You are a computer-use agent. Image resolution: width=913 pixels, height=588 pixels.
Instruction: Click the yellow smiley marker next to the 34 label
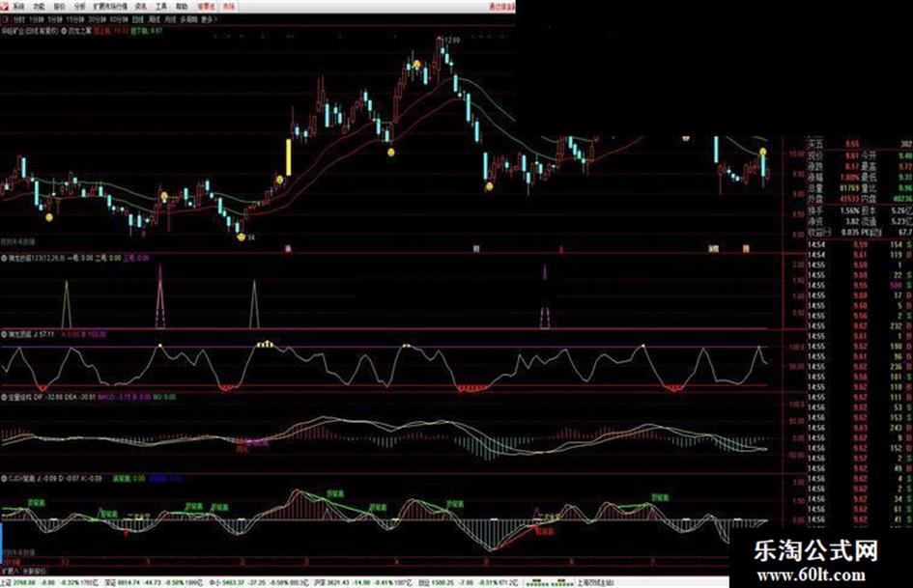(x=242, y=237)
